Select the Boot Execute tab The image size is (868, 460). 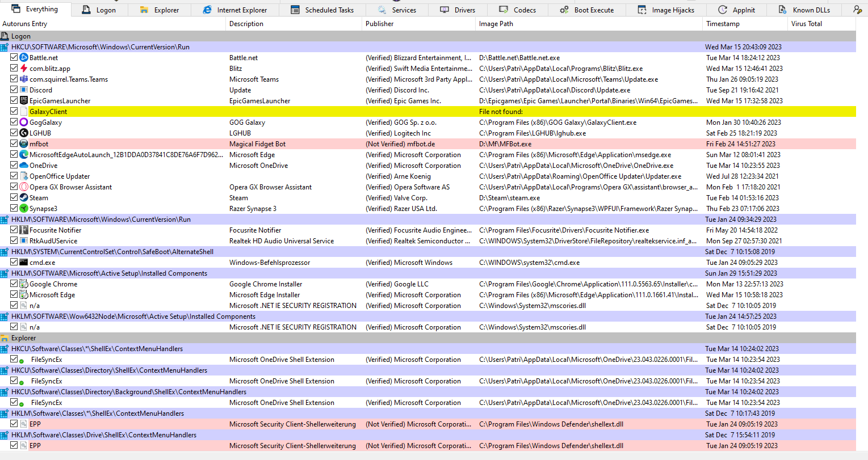point(587,10)
